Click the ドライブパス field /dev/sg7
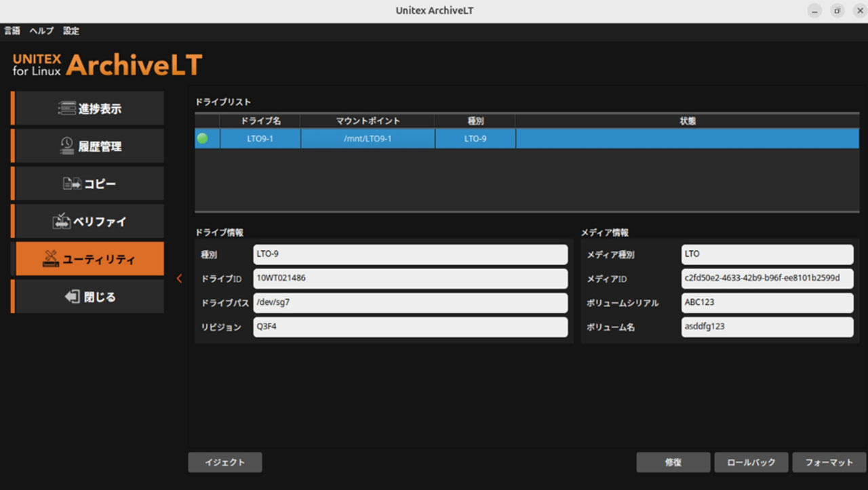This screenshot has height=490, width=868. (410, 303)
